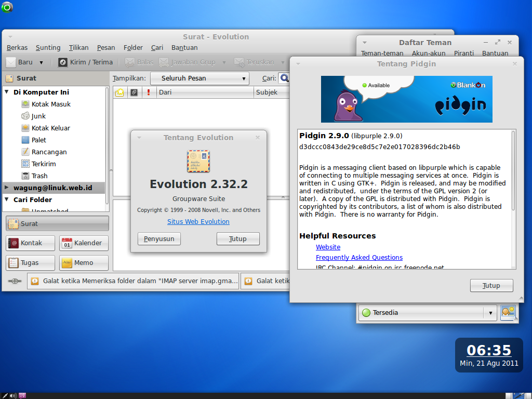Image resolution: width=532 pixels, height=399 pixels.
Task: Click the workspace switcher in bottom panel
Action: coord(518,395)
